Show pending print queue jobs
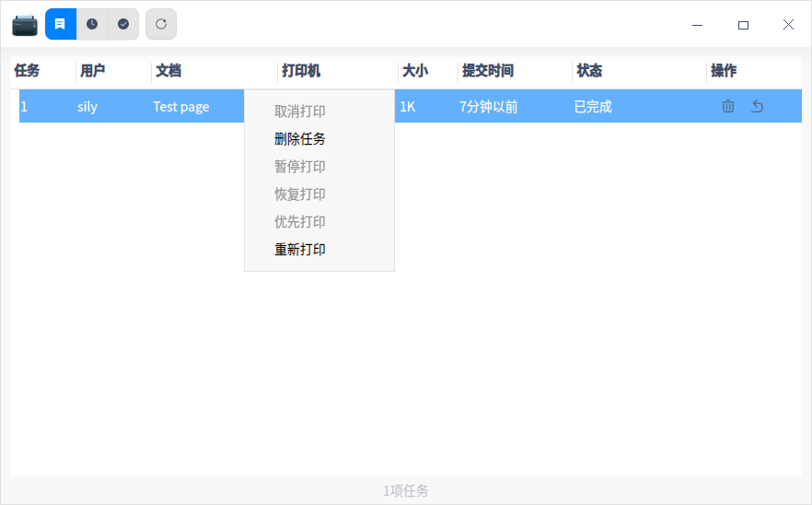This screenshot has width=812, height=505. (92, 24)
